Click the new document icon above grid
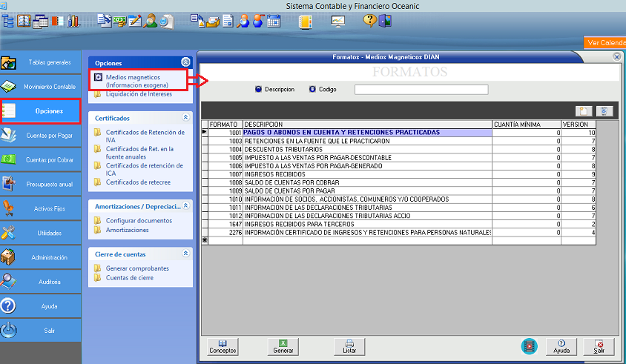The width and height of the screenshot is (626, 364). point(584,110)
